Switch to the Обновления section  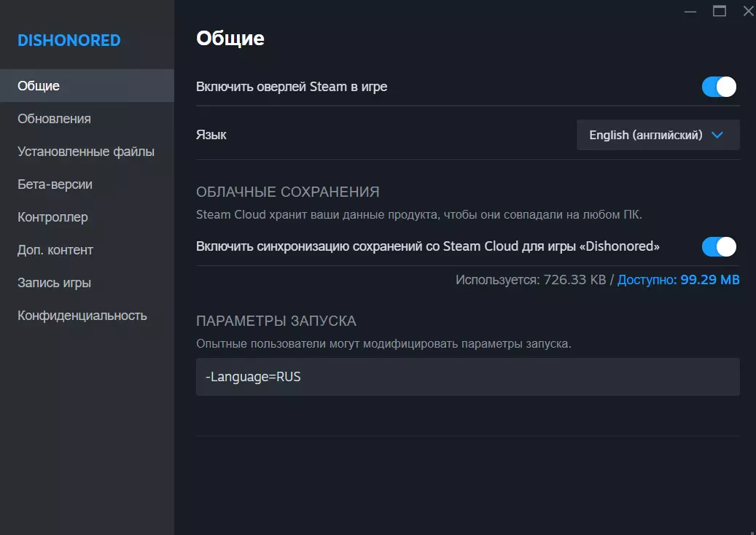(x=54, y=119)
